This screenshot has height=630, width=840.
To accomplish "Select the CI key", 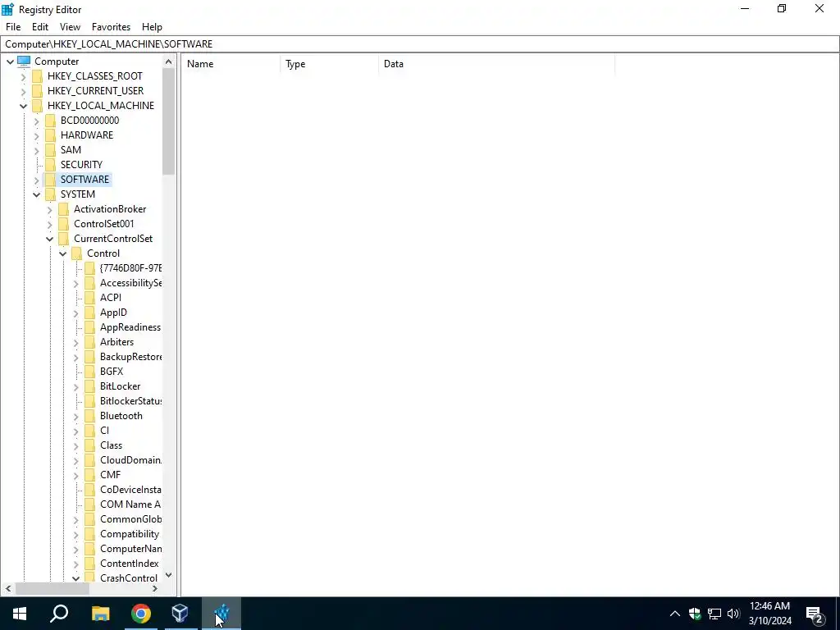I will [104, 431].
